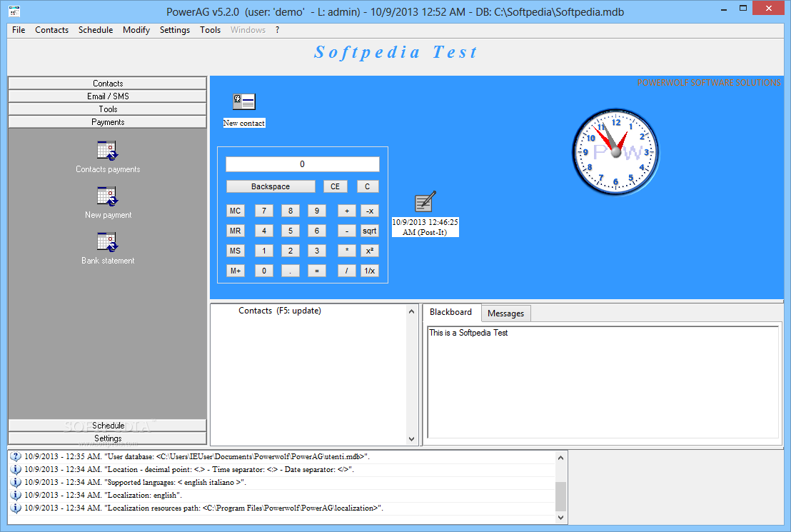Click the calculator C clear button

tap(367, 186)
